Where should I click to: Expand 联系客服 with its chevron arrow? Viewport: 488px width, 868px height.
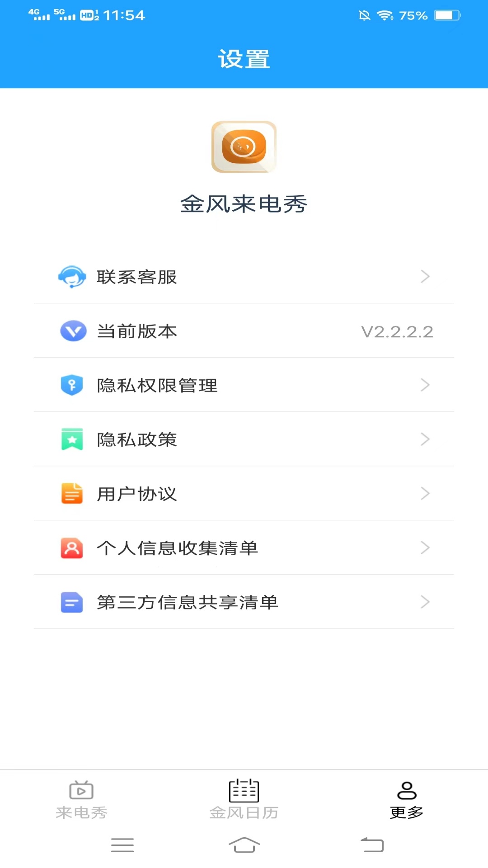pos(425,277)
